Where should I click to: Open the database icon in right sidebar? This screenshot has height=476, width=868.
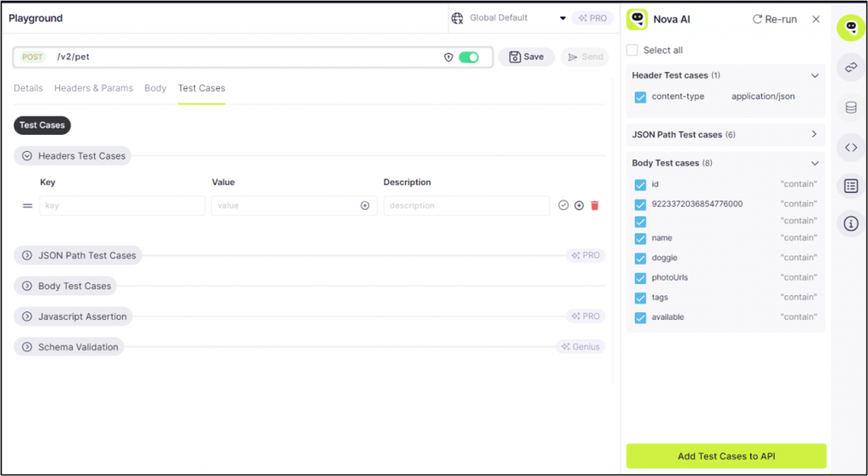click(x=851, y=108)
